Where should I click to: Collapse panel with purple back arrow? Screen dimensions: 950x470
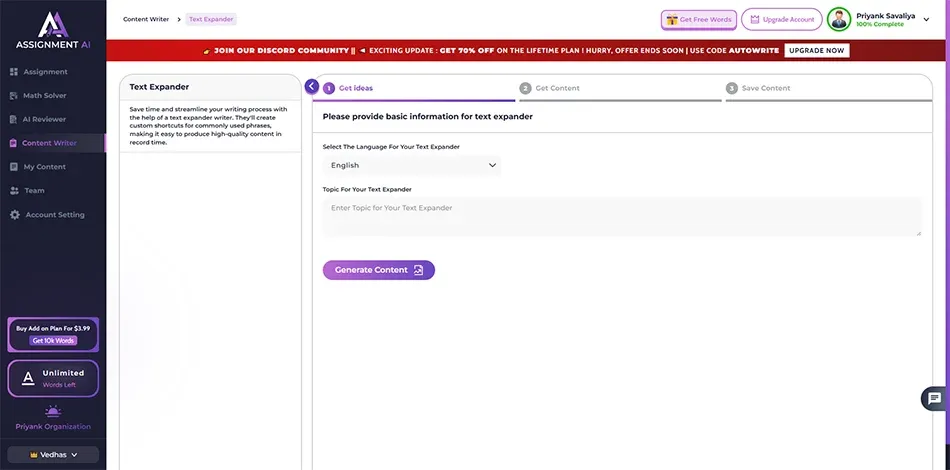point(312,87)
